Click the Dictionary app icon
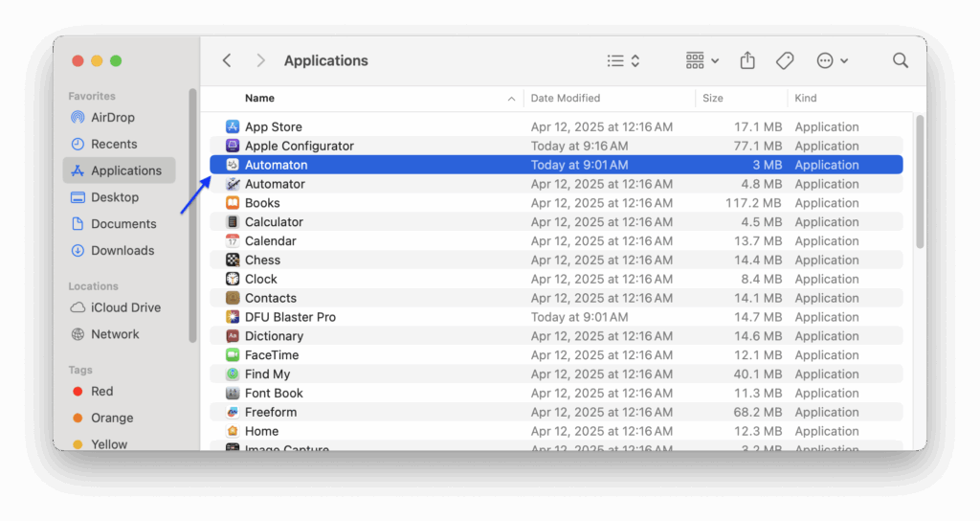980x521 pixels. 233,336
